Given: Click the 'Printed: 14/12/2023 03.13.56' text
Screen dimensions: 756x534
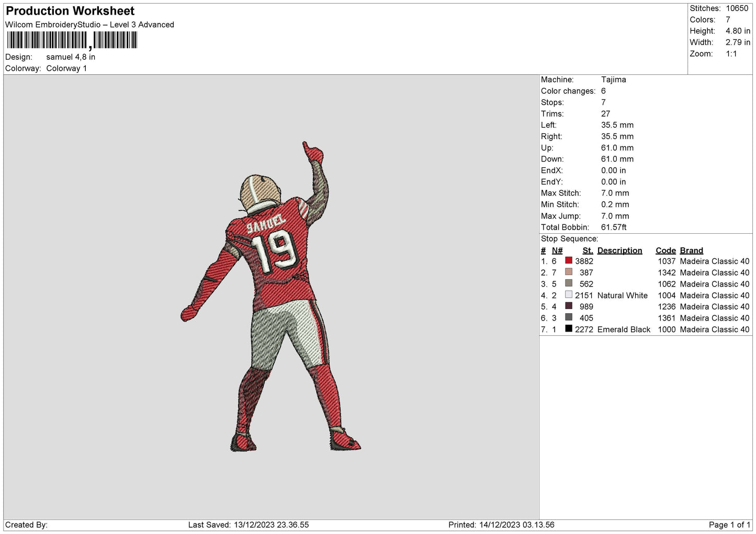Looking at the screenshot, I should [501, 525].
